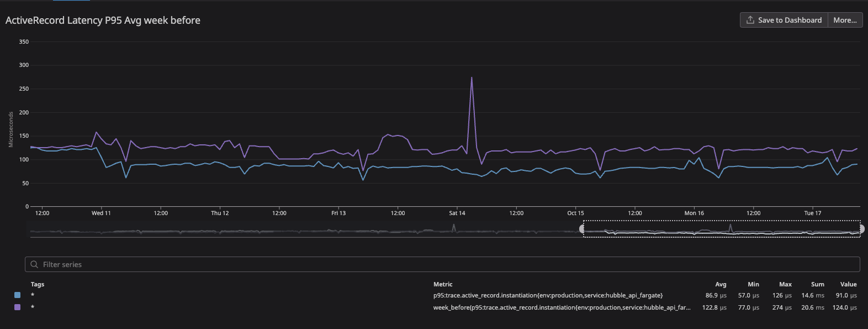Toggle the purple week_before series swatch
Screen dimensions: 868x329
pyautogui.click(x=17, y=307)
